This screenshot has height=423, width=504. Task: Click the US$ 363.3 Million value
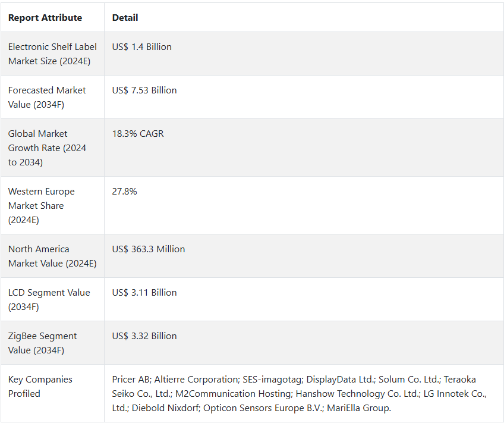[x=149, y=249]
